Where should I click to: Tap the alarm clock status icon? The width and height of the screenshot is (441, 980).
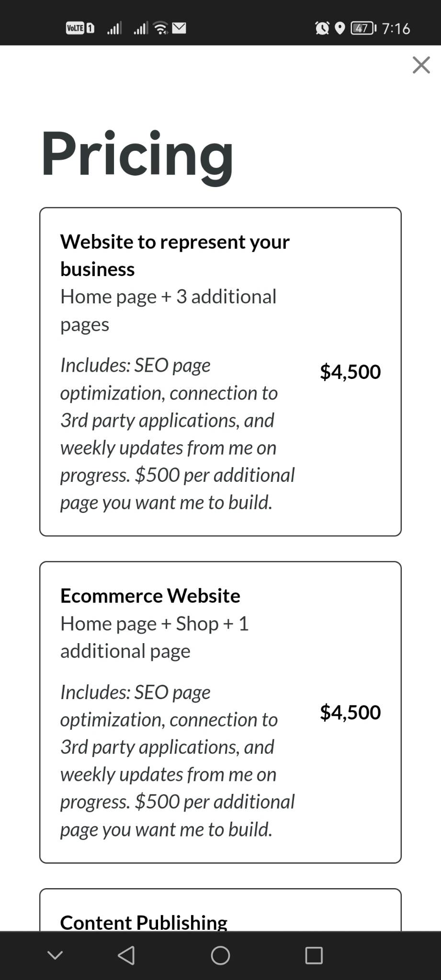coord(322,28)
